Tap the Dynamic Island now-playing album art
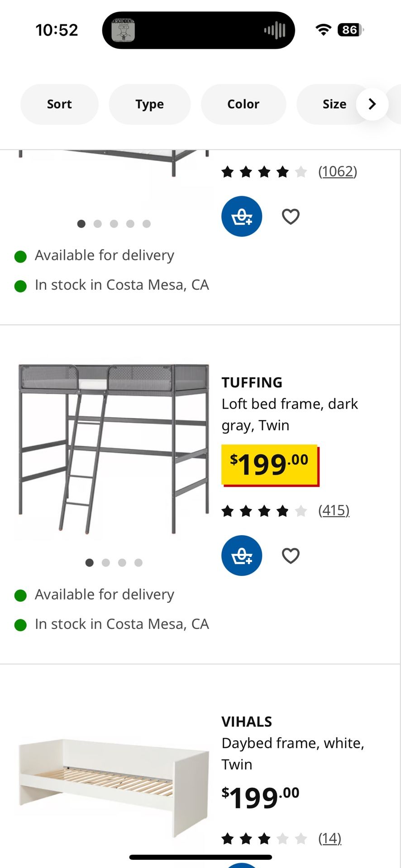 (x=123, y=30)
